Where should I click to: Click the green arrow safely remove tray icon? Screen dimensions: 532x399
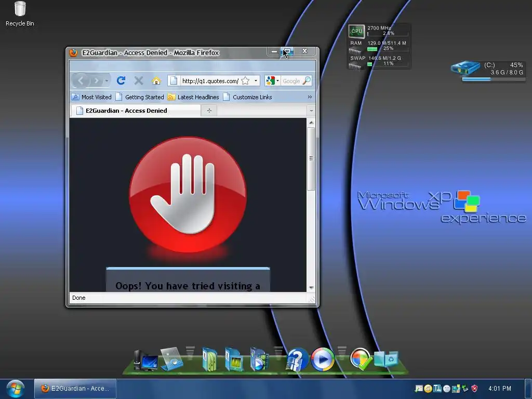click(x=465, y=389)
